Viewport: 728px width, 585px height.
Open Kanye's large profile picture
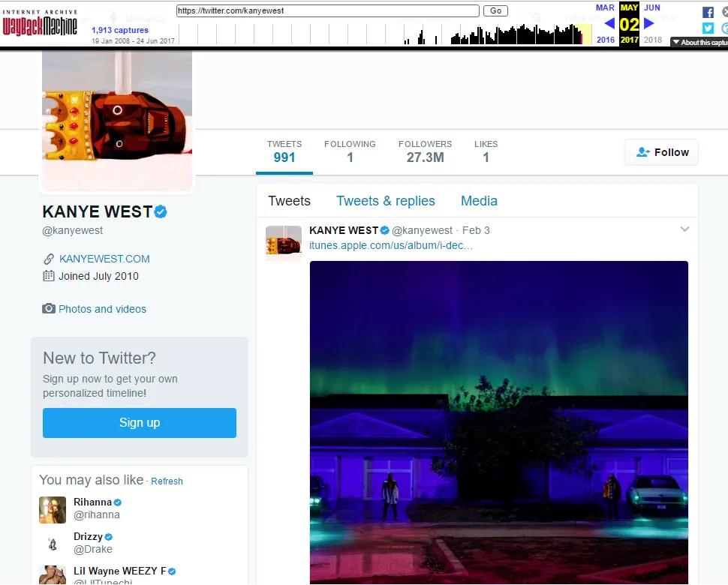click(x=117, y=120)
